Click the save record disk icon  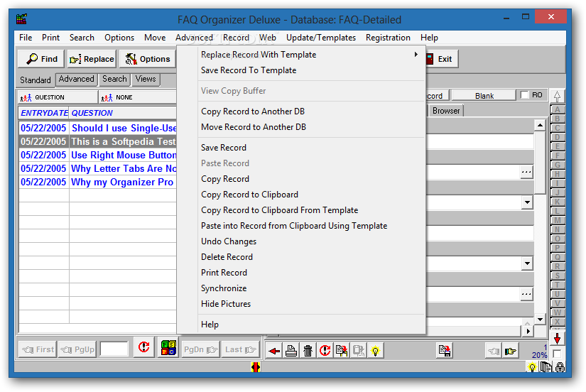point(445,351)
